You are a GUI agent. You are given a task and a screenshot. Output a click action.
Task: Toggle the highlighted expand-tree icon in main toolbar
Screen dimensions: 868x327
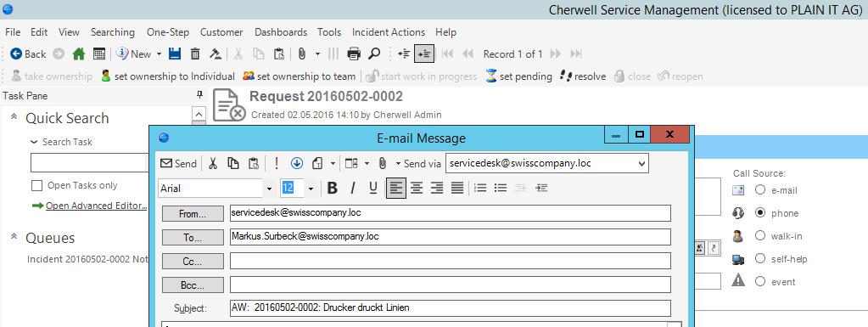click(424, 54)
